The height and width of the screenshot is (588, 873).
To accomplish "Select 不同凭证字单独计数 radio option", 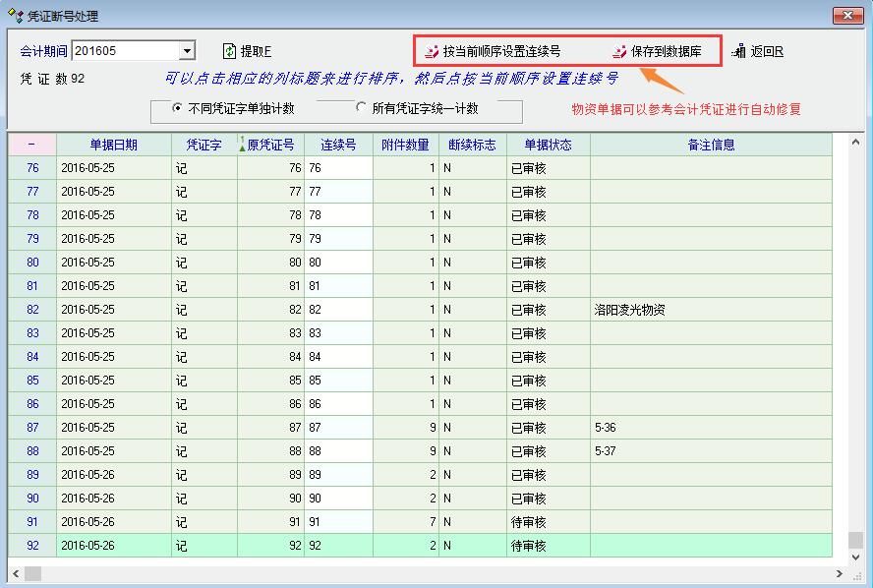I will [x=177, y=108].
